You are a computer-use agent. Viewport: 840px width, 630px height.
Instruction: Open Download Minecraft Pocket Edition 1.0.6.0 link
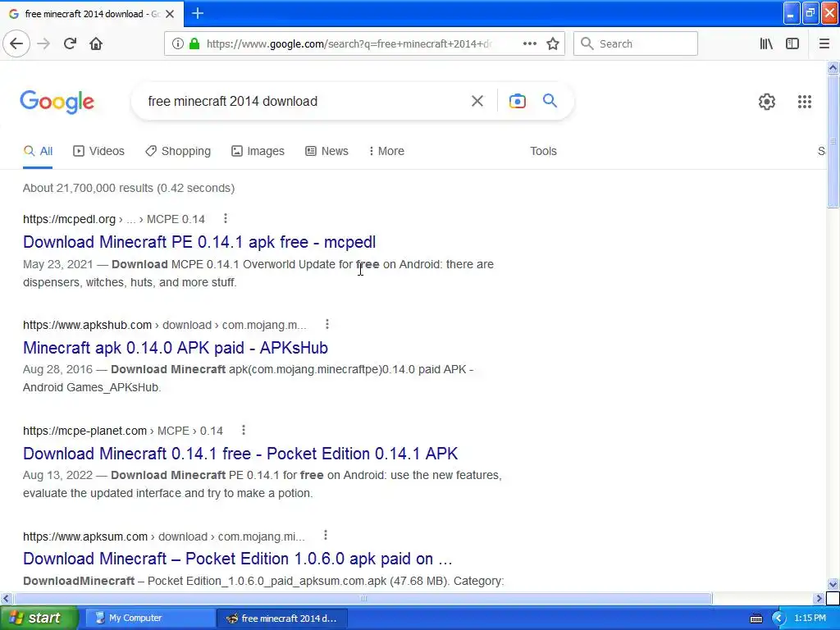click(x=237, y=559)
